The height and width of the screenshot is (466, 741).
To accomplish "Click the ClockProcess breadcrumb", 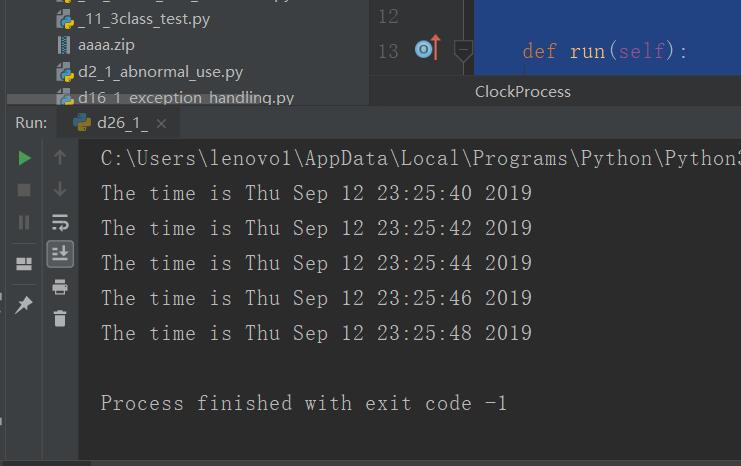I will (523, 92).
